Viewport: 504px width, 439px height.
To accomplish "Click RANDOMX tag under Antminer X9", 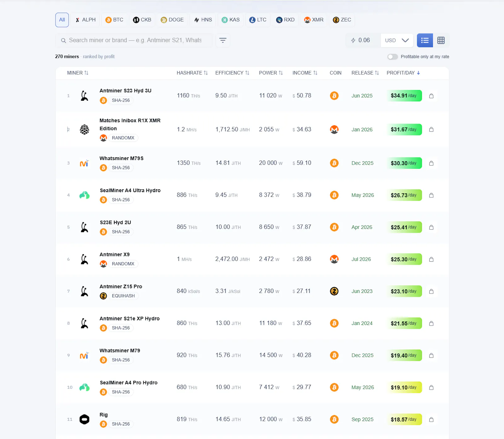I will [123, 264].
